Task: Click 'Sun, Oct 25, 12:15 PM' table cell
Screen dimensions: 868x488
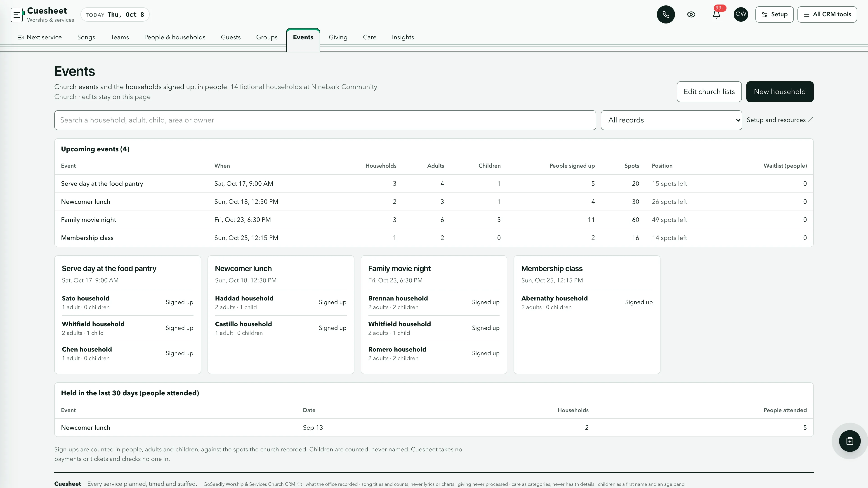Action: [246, 238]
